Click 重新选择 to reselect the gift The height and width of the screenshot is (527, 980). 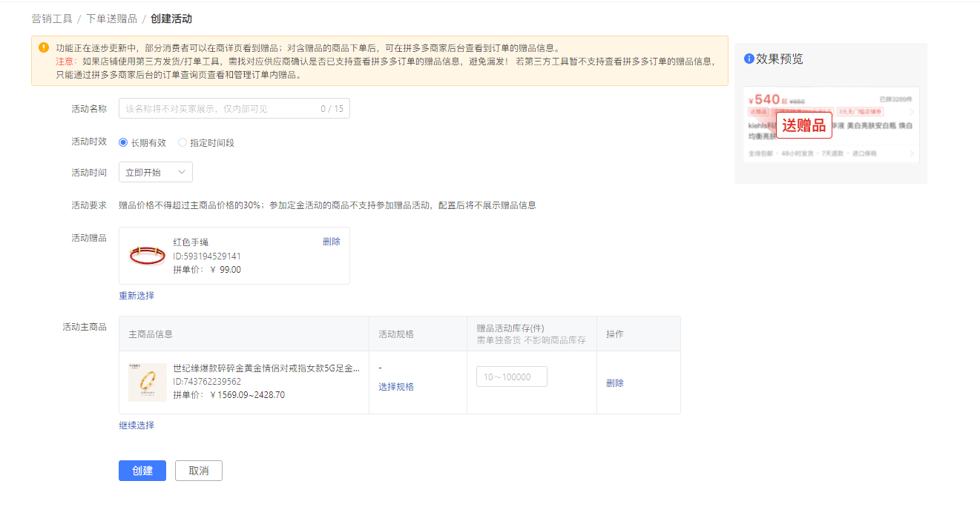[x=137, y=295]
